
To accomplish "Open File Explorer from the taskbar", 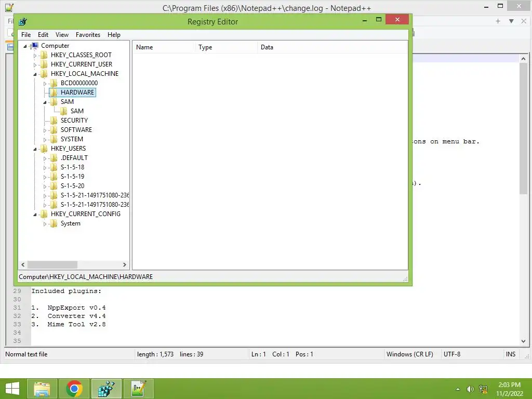I will tap(42, 389).
